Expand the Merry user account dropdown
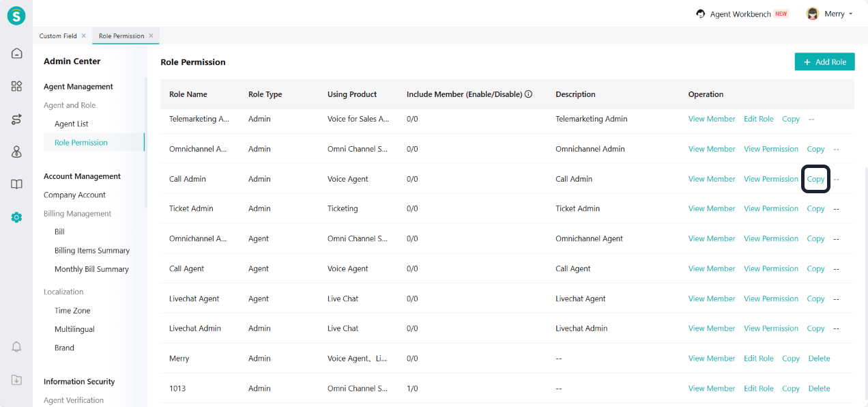The image size is (868, 407). point(830,14)
